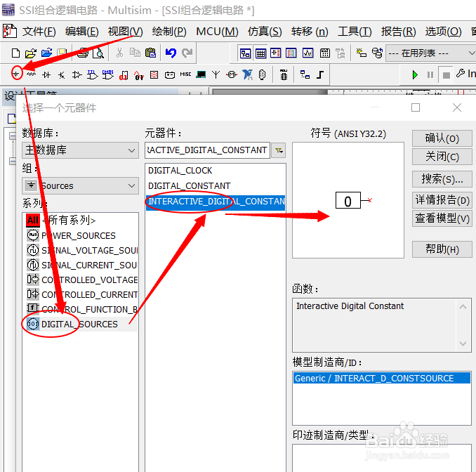Click the Paste clipboard icon
The height and width of the screenshot is (472, 476).
(150, 53)
